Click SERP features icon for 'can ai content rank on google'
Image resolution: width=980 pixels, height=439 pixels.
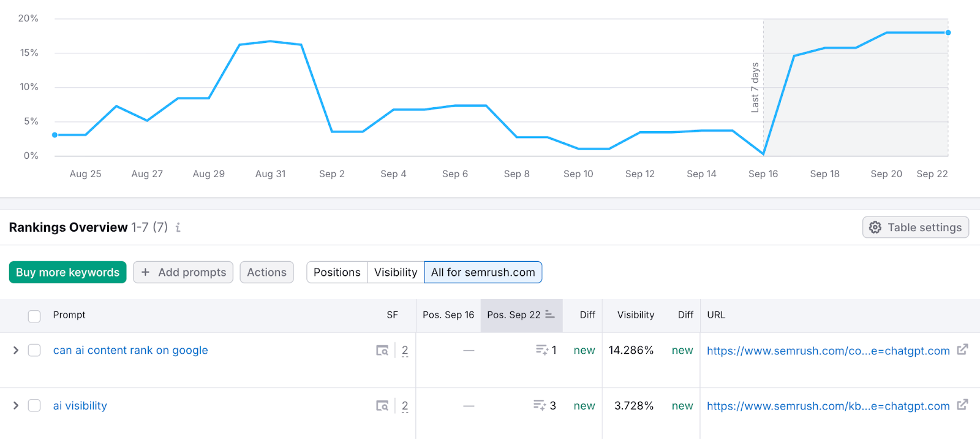[382, 351]
